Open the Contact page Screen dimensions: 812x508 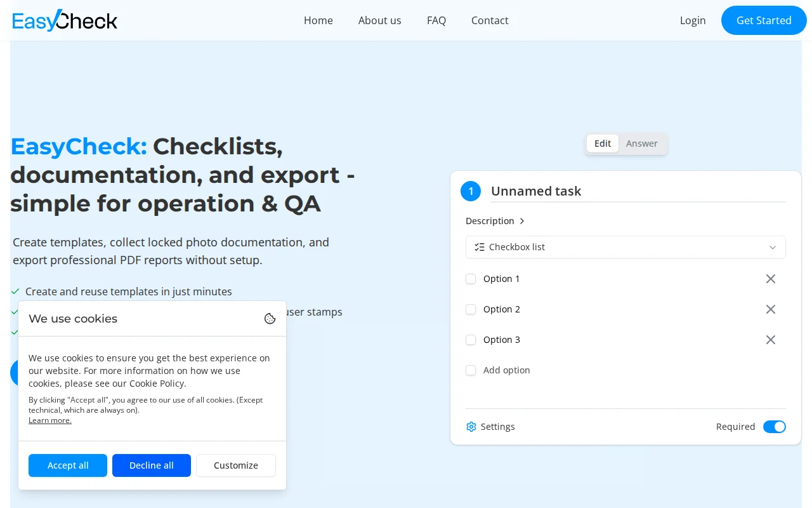[490, 20]
